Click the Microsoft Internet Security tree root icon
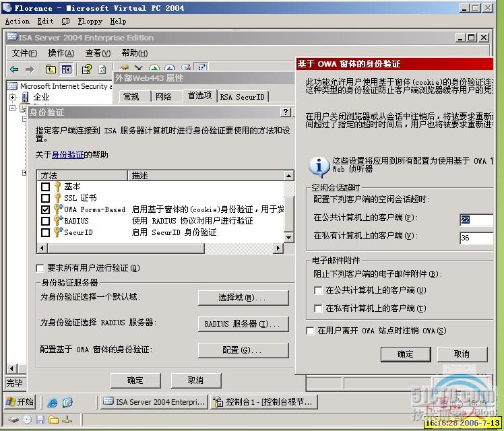The height and width of the screenshot is (431, 504). coord(12,86)
